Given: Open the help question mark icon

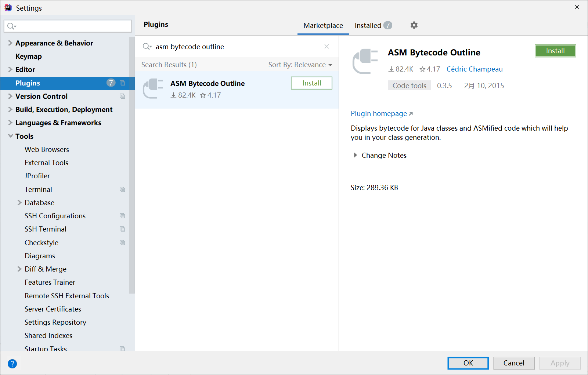Looking at the screenshot, I should pos(12,364).
